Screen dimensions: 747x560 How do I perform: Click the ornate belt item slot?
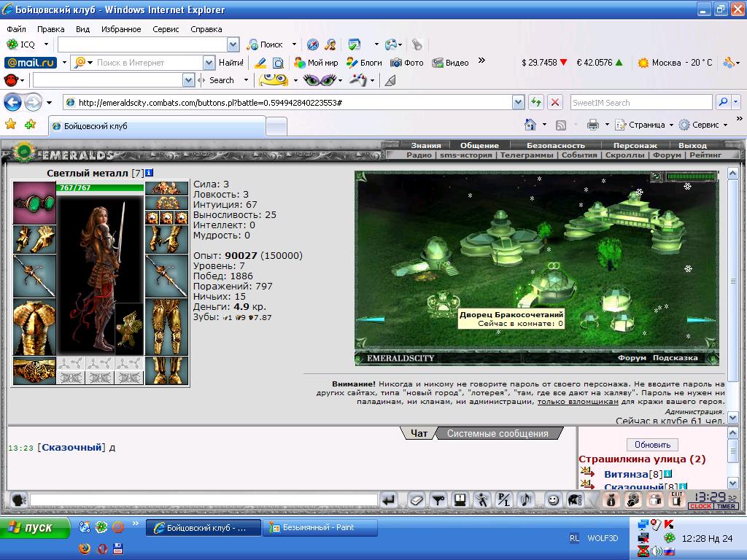(x=34, y=370)
